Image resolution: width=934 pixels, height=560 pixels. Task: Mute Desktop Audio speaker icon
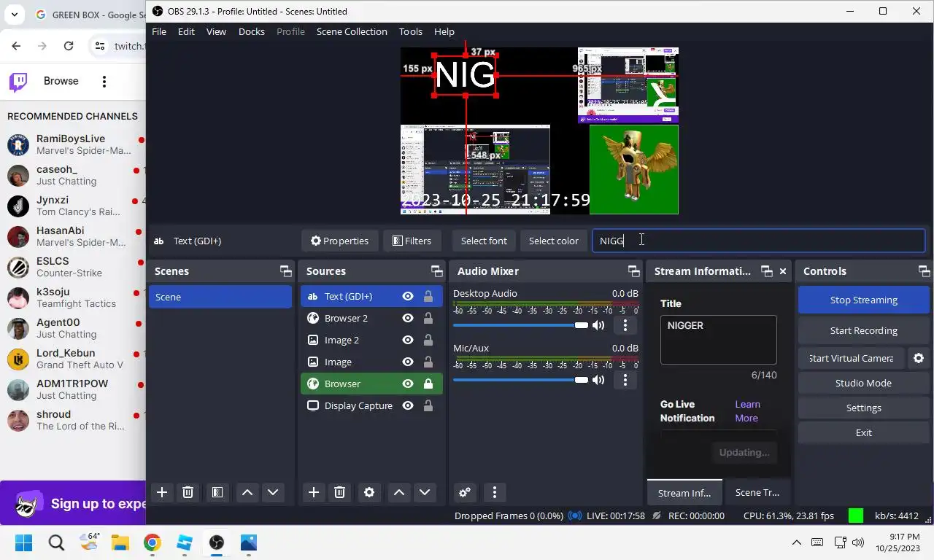pos(598,325)
